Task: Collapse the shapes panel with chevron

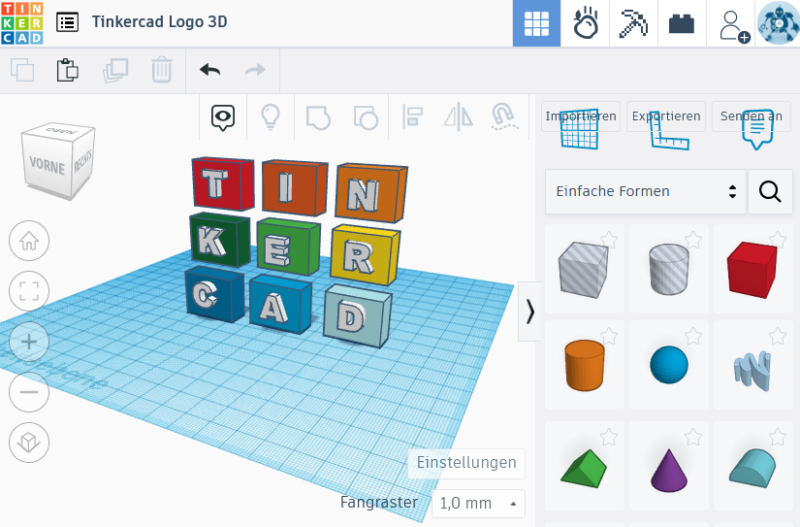Action: [x=530, y=312]
